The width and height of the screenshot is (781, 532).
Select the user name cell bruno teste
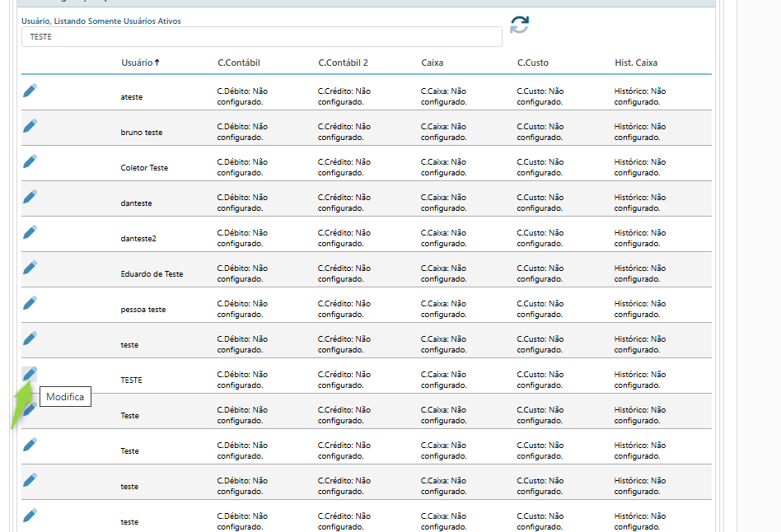pos(142,133)
